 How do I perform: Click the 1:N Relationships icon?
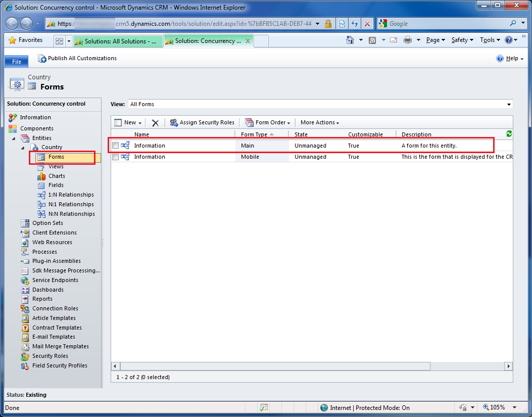(41, 195)
